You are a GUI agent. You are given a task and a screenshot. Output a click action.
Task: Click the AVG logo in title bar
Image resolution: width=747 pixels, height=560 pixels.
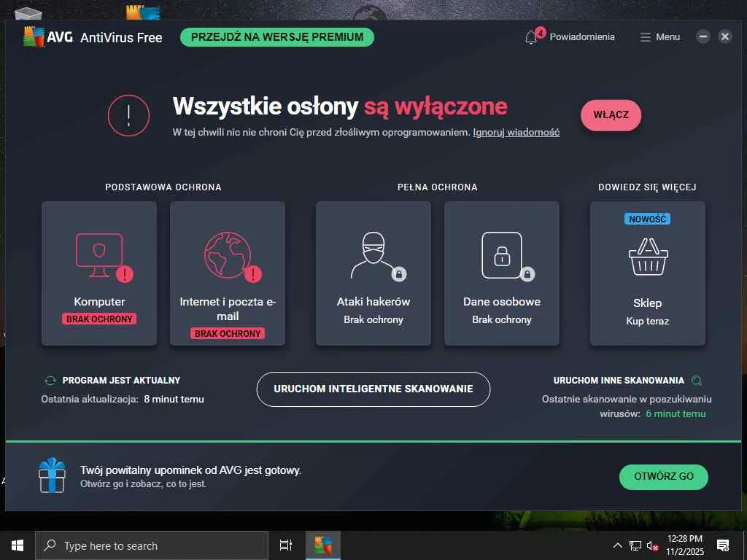click(47, 36)
